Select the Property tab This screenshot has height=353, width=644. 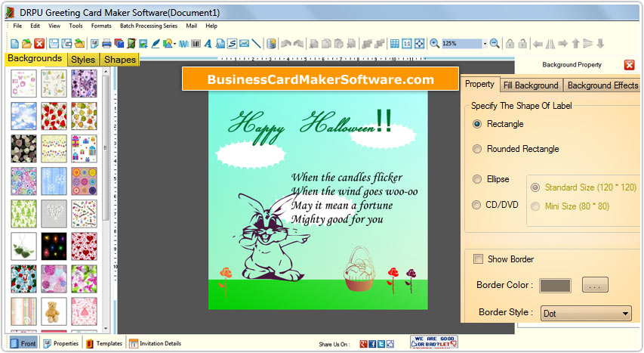coord(479,85)
